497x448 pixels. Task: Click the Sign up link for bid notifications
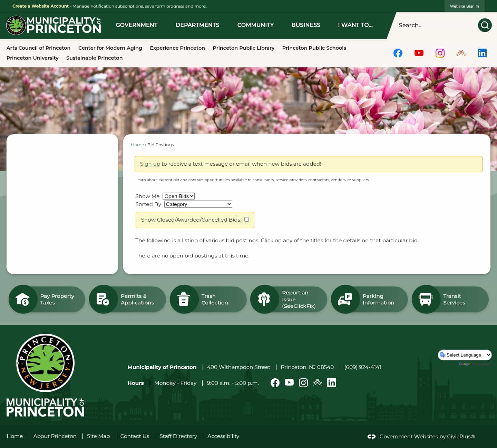150,164
